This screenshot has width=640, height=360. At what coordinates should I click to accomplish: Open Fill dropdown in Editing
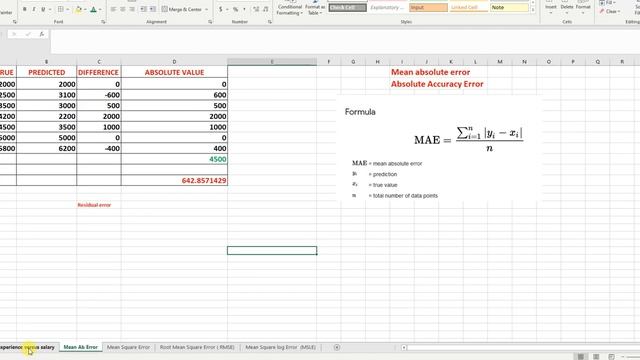pyautogui.click(x=609, y=2)
